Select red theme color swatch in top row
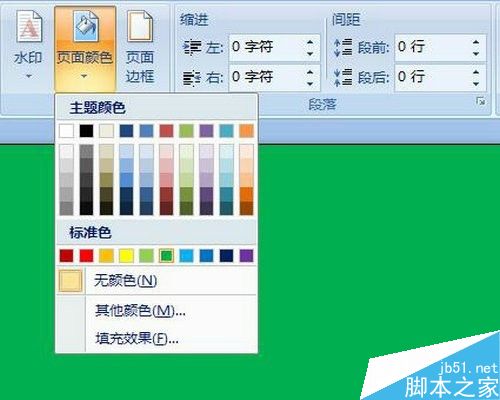500x400 pixels. pos(166,131)
